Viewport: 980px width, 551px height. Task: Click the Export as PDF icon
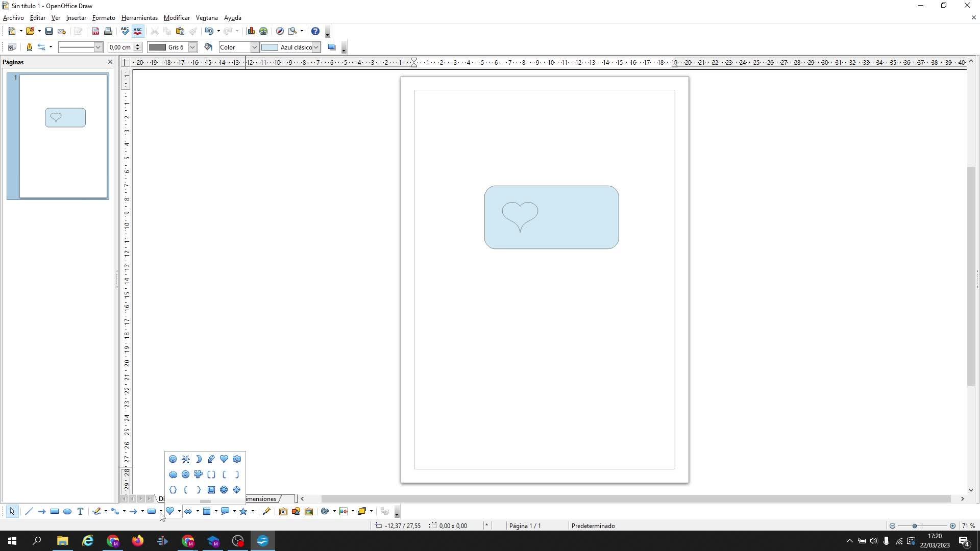pyautogui.click(x=95, y=31)
